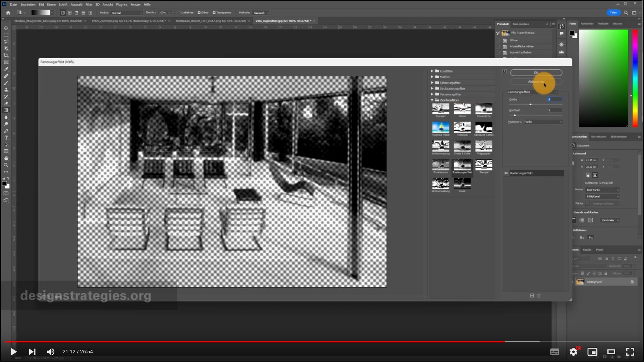Select the Crop tool

(6, 56)
